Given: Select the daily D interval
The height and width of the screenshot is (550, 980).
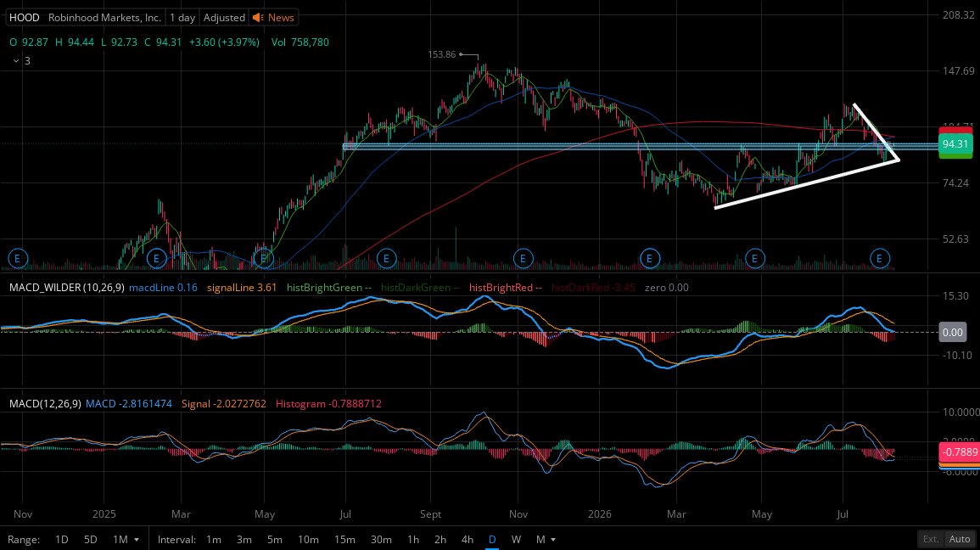Looking at the screenshot, I should coord(492,539).
